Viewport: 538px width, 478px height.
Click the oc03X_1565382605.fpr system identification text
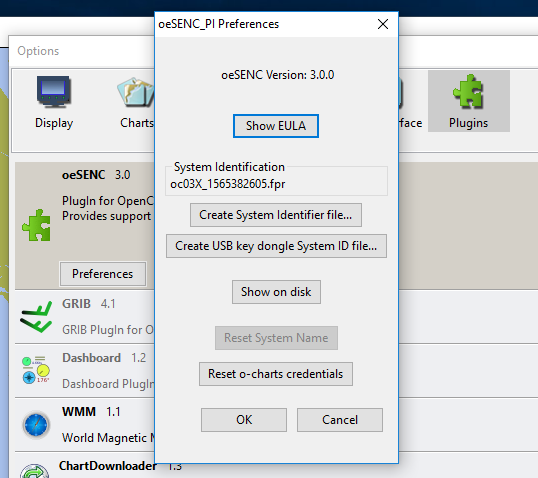228,184
